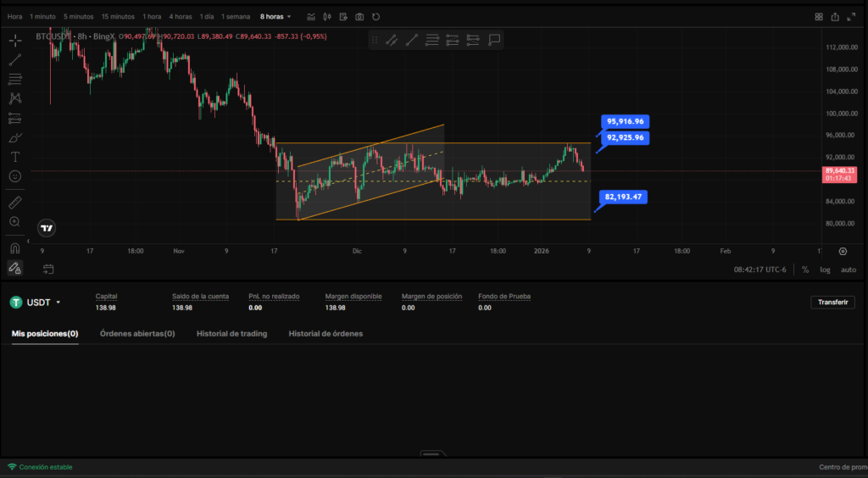Toggle lock all drawings tool
868x478 pixels.
15,268
